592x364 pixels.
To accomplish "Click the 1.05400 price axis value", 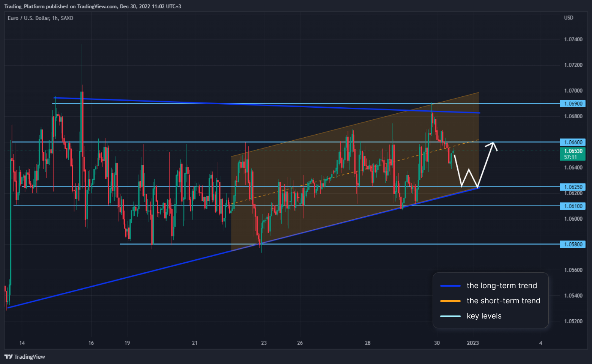I will (573, 296).
